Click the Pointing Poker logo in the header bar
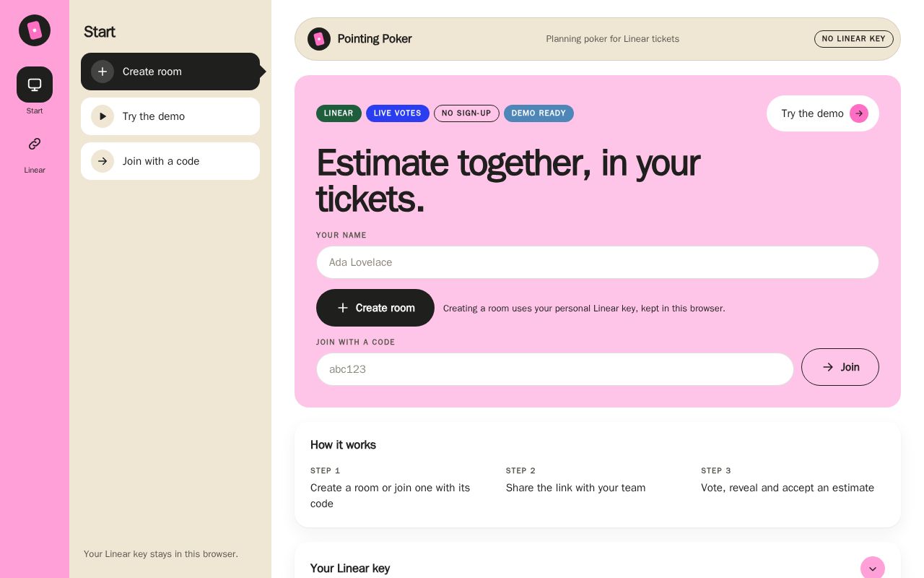 (319, 39)
